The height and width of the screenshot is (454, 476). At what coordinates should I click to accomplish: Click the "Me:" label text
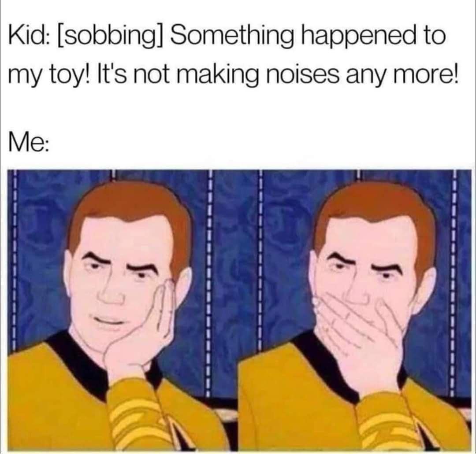pyautogui.click(x=28, y=143)
